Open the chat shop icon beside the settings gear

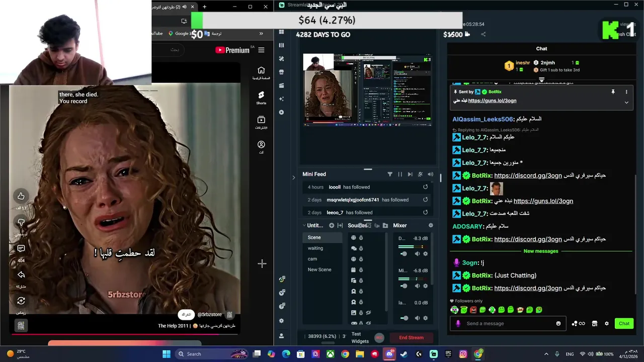(x=594, y=323)
